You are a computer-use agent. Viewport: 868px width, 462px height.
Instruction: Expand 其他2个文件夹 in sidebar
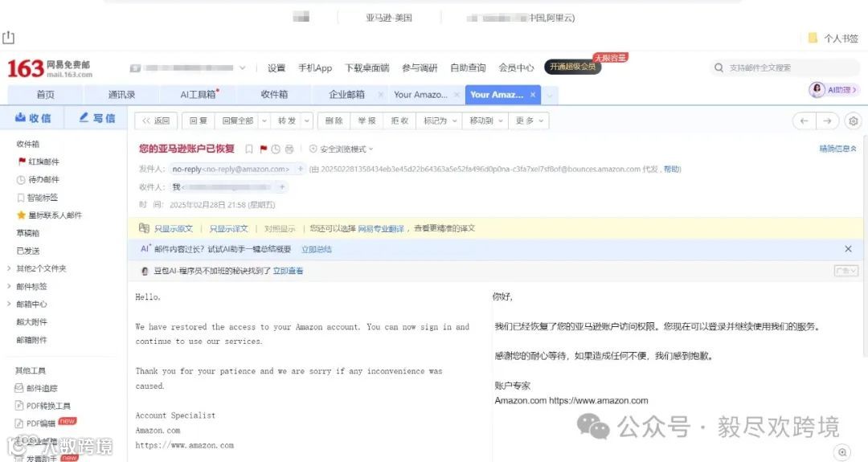click(x=9, y=268)
